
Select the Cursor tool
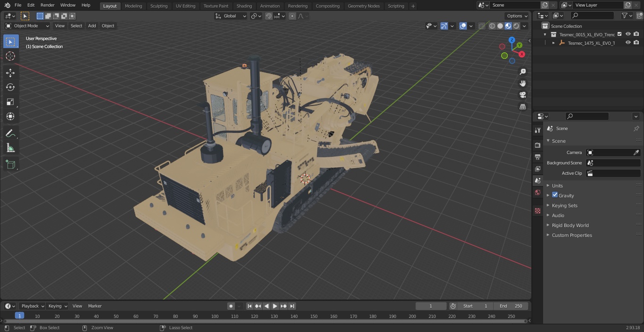10,56
